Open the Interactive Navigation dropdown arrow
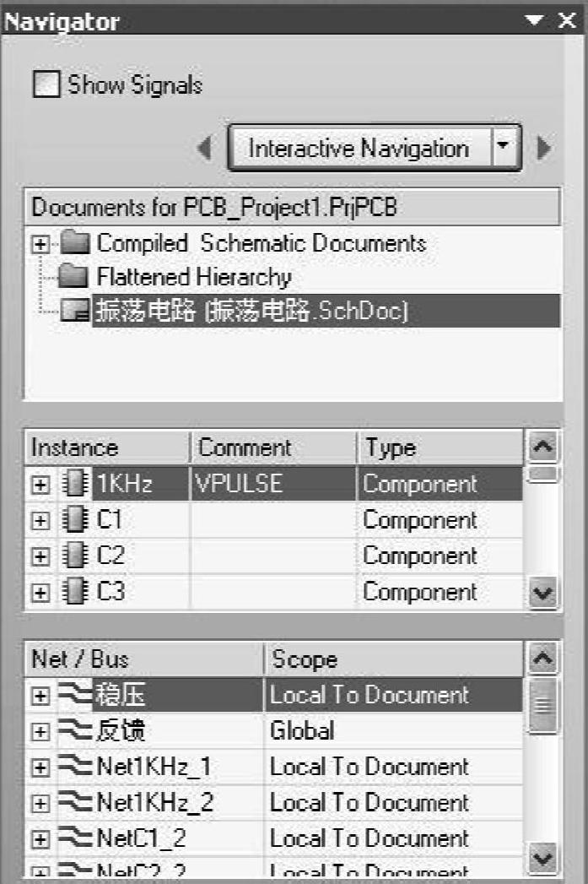This screenshot has width=588, height=884. coord(503,147)
